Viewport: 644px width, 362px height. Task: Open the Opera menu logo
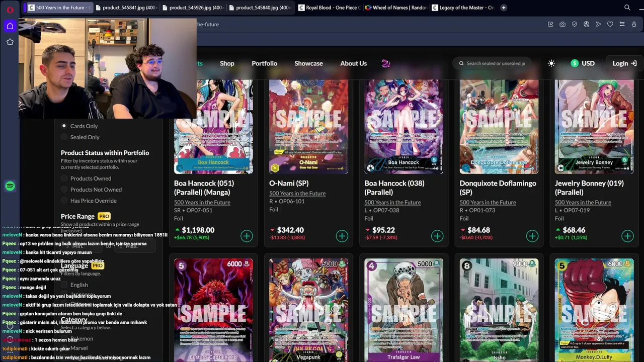pos(10,10)
